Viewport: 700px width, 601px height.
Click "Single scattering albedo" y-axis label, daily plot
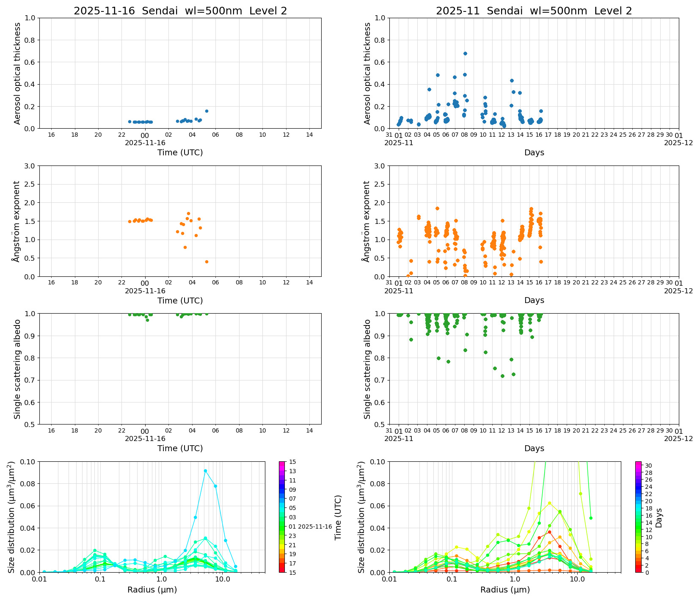(17, 369)
